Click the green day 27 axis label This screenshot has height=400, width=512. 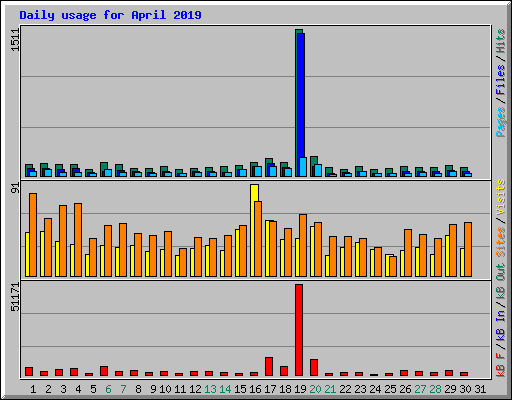coord(420,389)
